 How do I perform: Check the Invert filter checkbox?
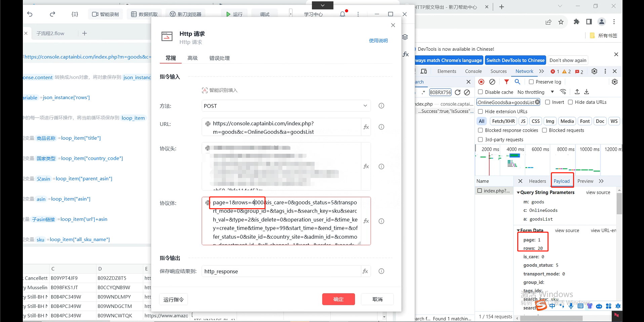[x=548, y=102]
